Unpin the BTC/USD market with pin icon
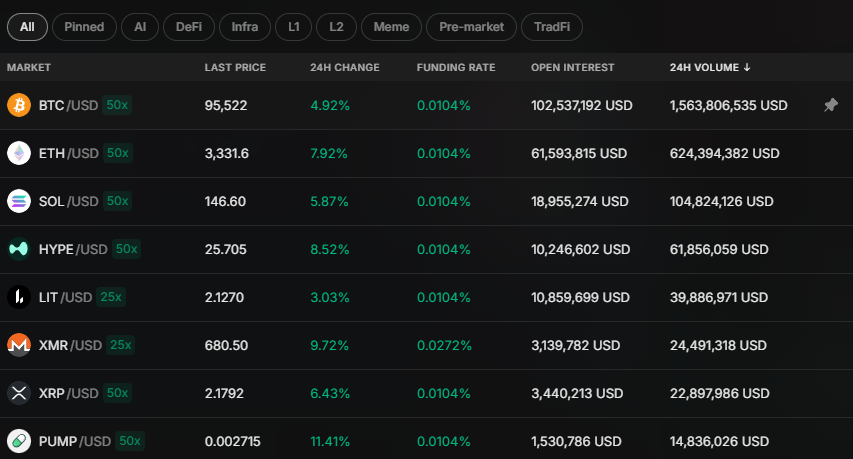This screenshot has width=853, height=459. tap(831, 105)
